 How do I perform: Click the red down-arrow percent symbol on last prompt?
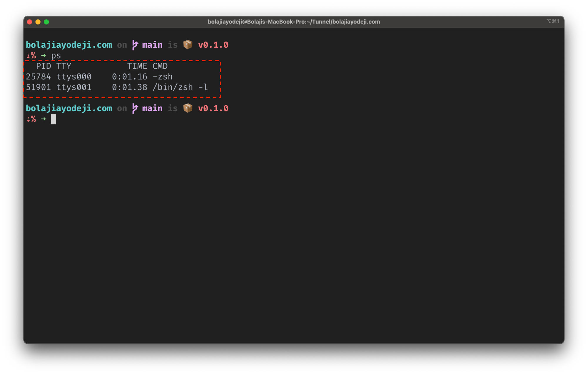31,119
